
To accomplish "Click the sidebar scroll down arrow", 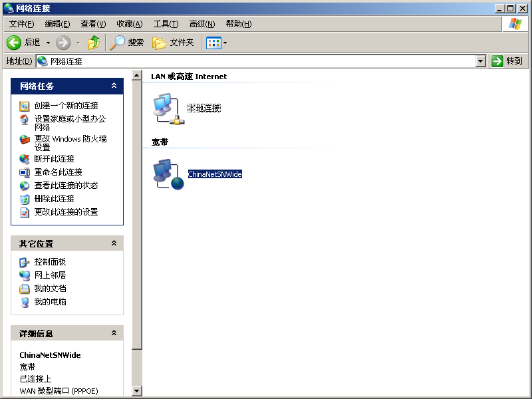I will (x=137, y=391).
